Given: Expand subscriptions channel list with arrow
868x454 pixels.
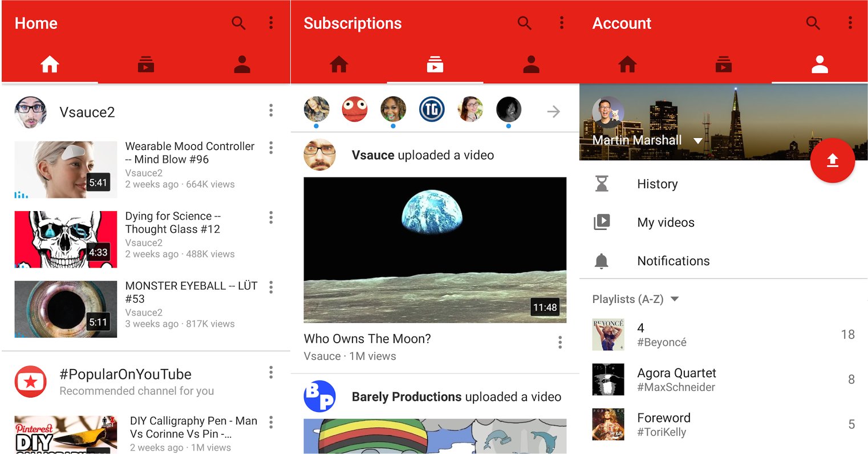Looking at the screenshot, I should [x=553, y=111].
